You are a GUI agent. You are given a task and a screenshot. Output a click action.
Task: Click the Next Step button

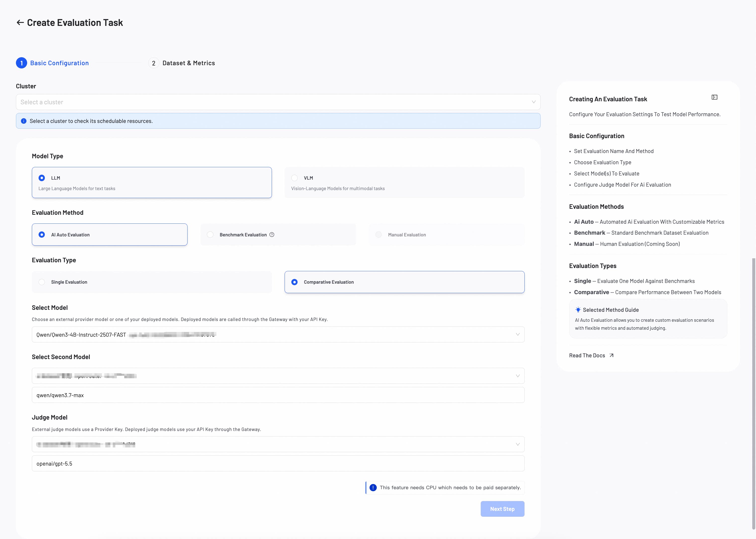502,509
